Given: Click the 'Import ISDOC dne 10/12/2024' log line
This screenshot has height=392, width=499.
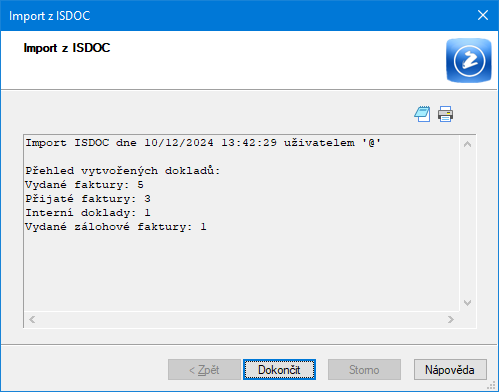Looking at the screenshot, I should pos(203,143).
